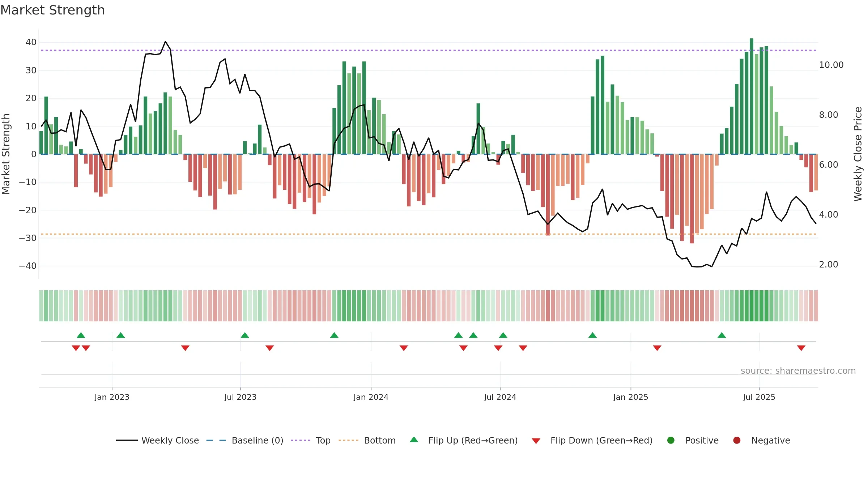Click the last flip-down marker after Jul 2025

pos(801,348)
